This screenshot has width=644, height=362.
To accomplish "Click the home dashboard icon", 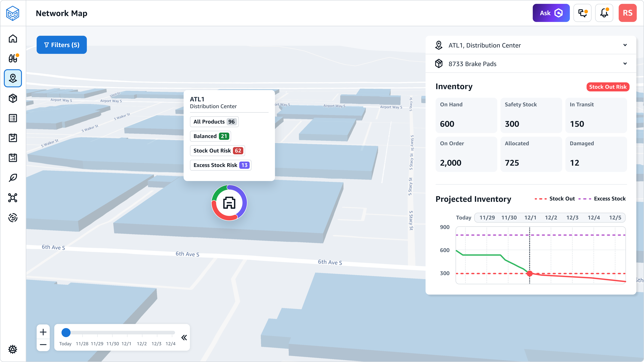I will (x=13, y=38).
